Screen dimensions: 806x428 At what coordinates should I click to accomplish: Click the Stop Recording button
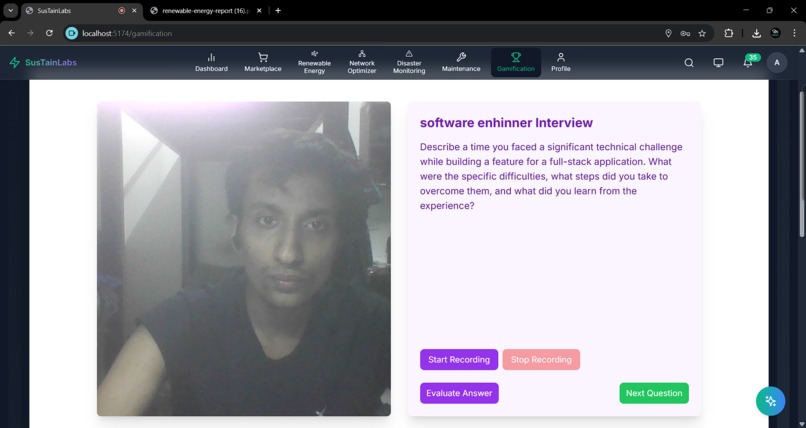[x=541, y=360]
